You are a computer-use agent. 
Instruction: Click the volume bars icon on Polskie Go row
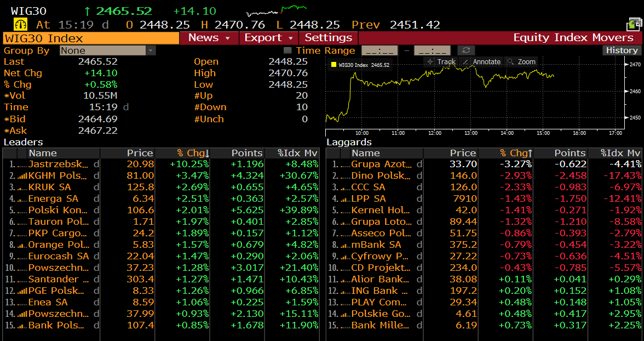point(345,314)
